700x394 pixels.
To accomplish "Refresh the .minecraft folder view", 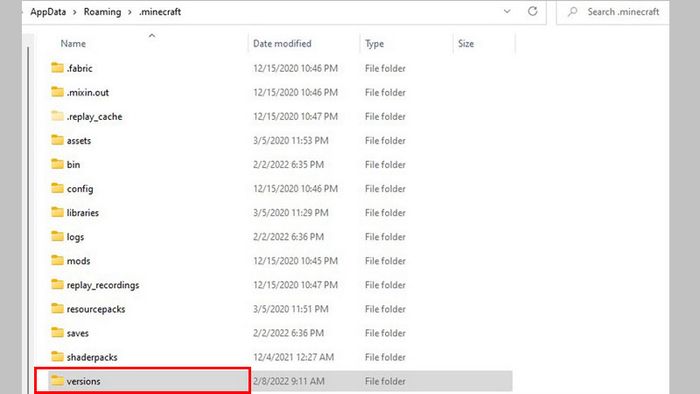I will point(533,12).
